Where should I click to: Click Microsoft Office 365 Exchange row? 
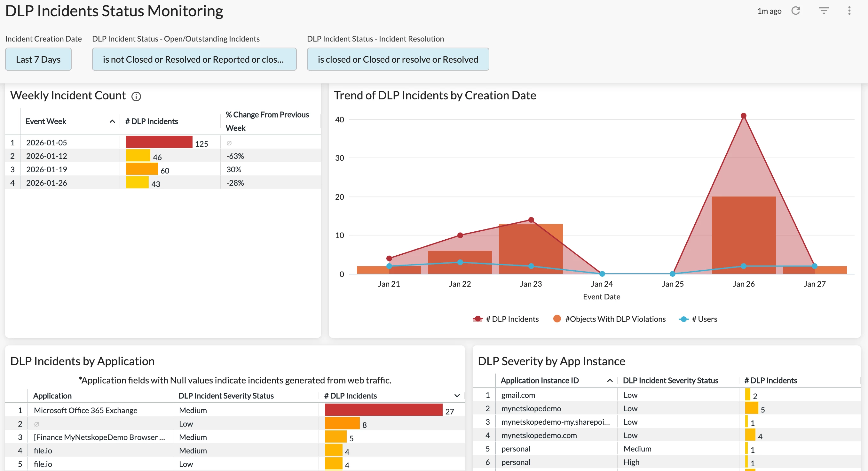(x=86, y=410)
